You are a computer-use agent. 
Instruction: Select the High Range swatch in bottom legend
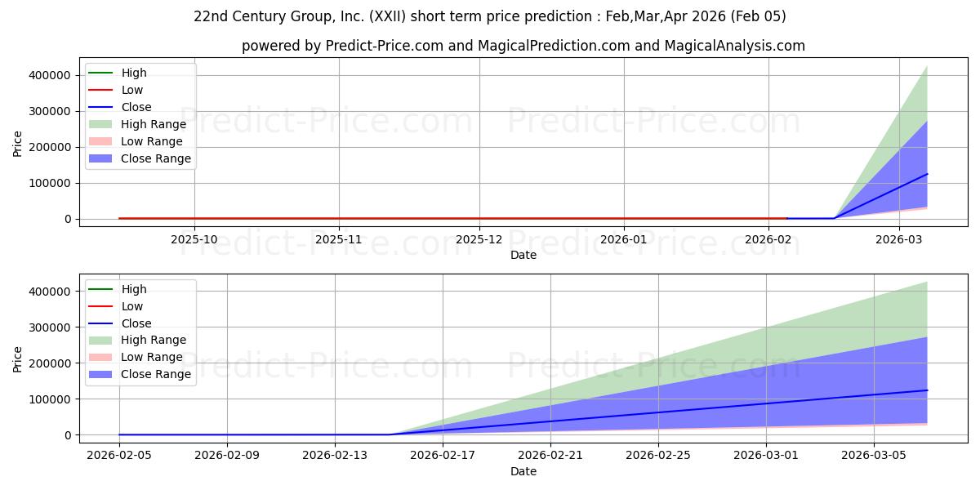(x=102, y=341)
